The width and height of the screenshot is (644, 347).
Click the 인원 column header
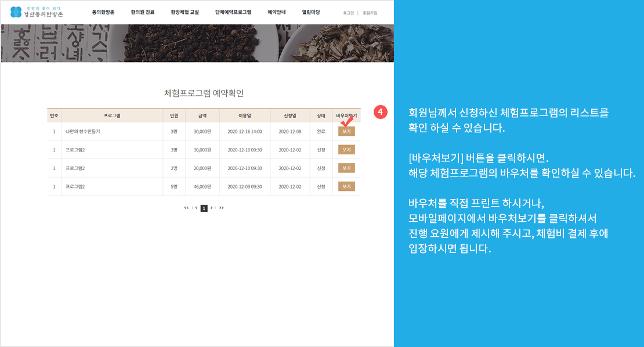pyautogui.click(x=174, y=116)
